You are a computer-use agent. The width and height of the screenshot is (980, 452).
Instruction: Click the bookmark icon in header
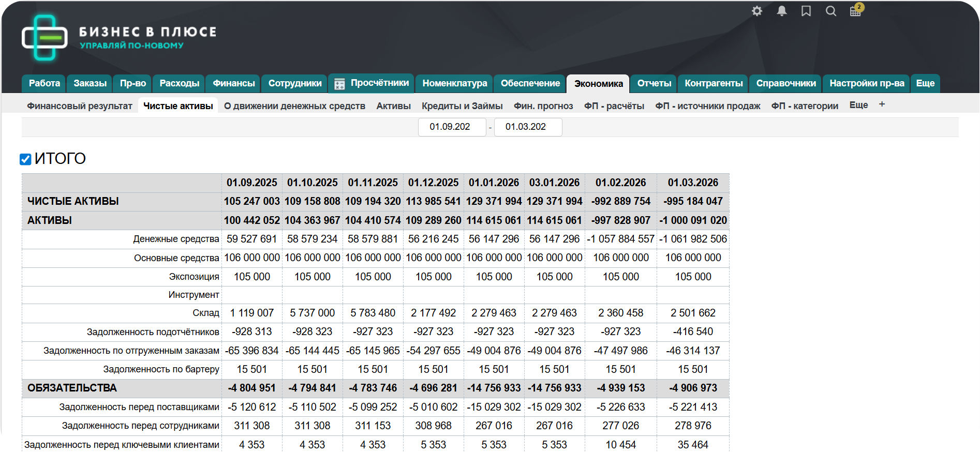click(x=806, y=11)
